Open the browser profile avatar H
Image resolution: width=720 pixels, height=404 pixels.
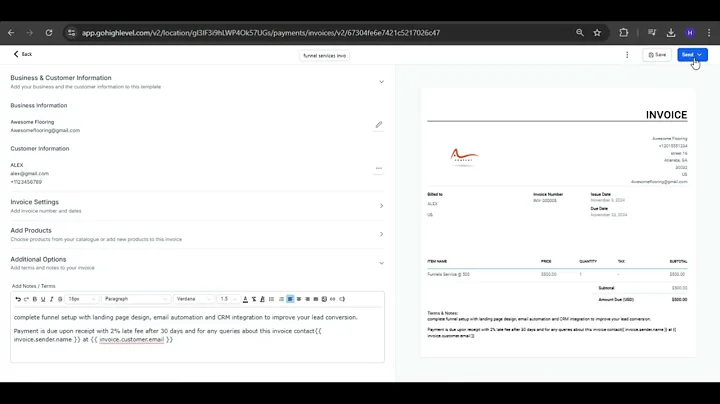click(x=690, y=33)
